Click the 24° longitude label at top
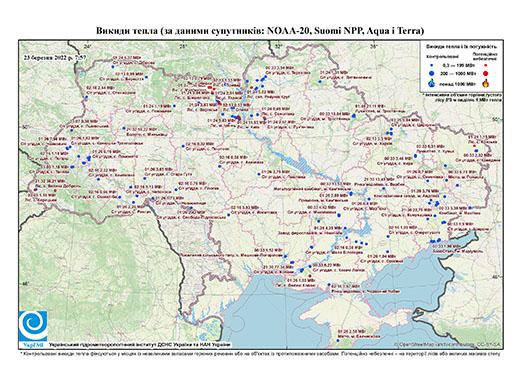Screen dimensions: 520x368 (x=88, y=46)
